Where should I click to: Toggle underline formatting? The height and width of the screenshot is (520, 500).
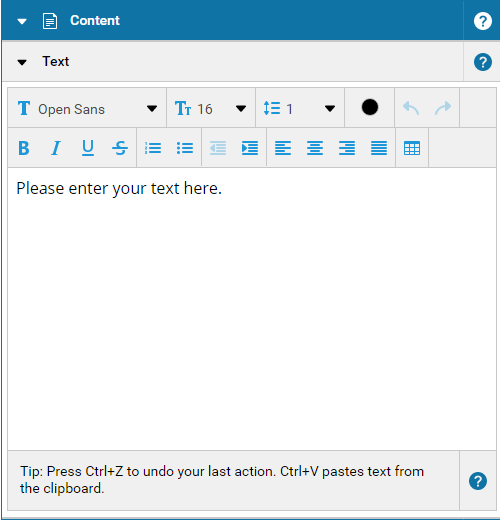(88, 148)
